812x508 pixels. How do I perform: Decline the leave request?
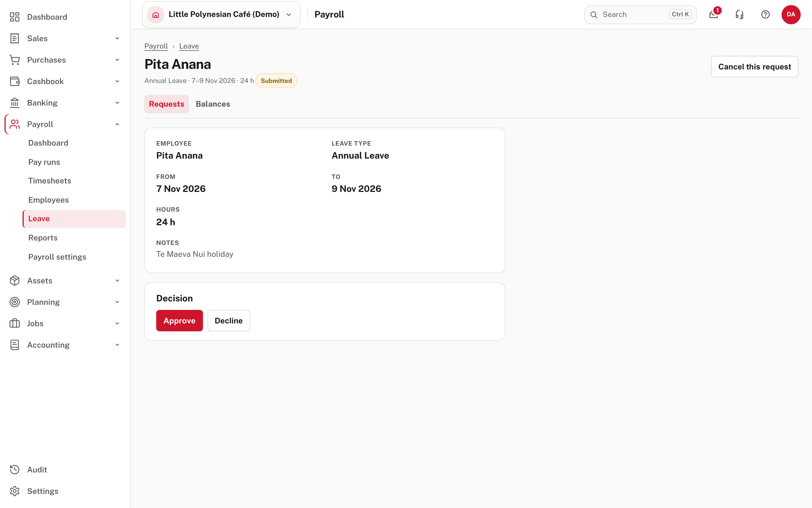pos(228,321)
